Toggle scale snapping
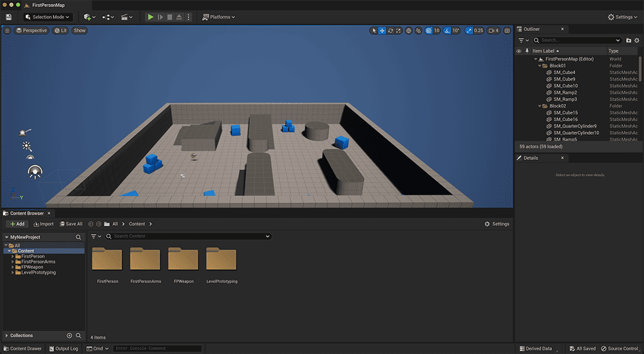 [x=469, y=30]
